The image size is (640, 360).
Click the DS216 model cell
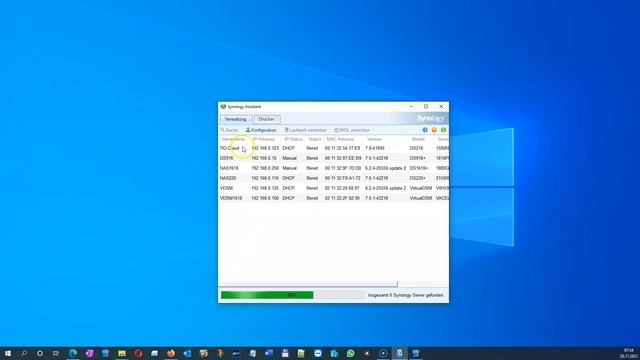417,148
